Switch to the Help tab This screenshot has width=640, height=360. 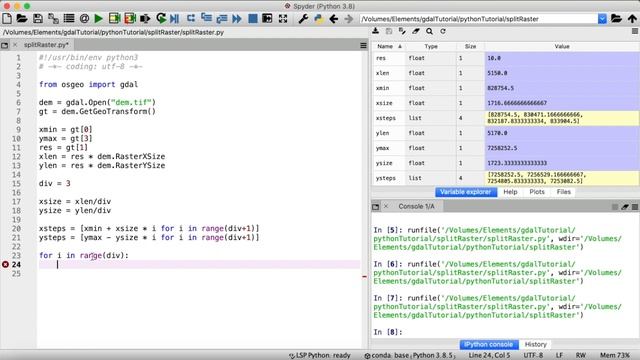pos(510,192)
